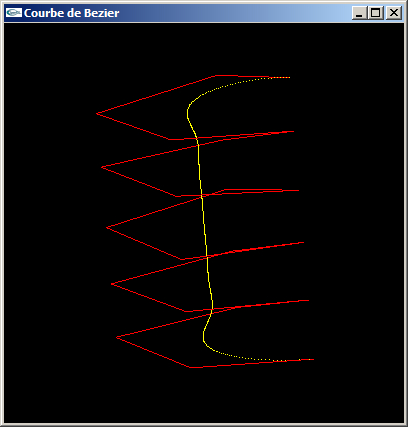The image size is (408, 427).
Task: Select the second red right-side tip from top
Action: tap(293, 131)
